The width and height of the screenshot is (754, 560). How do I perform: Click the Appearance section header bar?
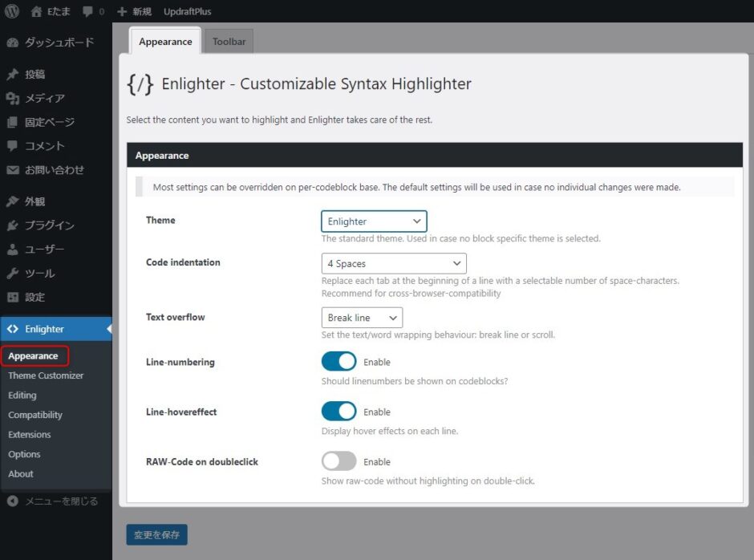click(x=435, y=155)
